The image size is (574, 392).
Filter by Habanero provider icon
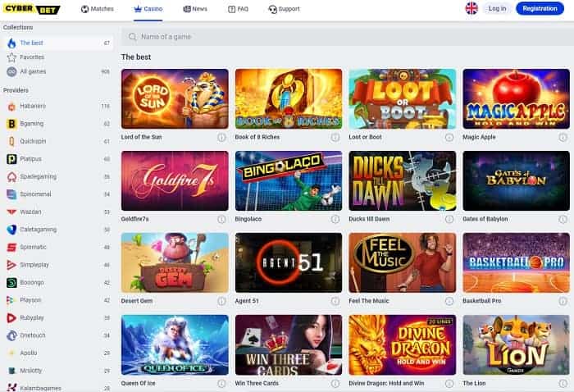(x=11, y=106)
